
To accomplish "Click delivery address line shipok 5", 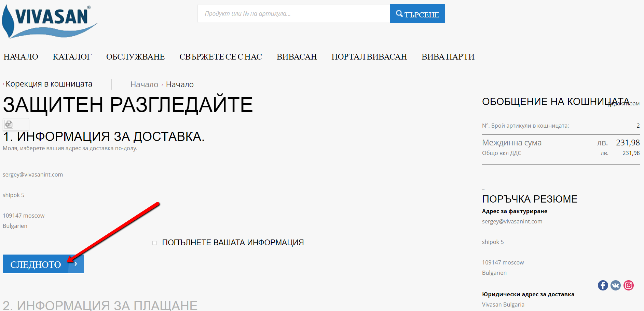I will [14, 195].
